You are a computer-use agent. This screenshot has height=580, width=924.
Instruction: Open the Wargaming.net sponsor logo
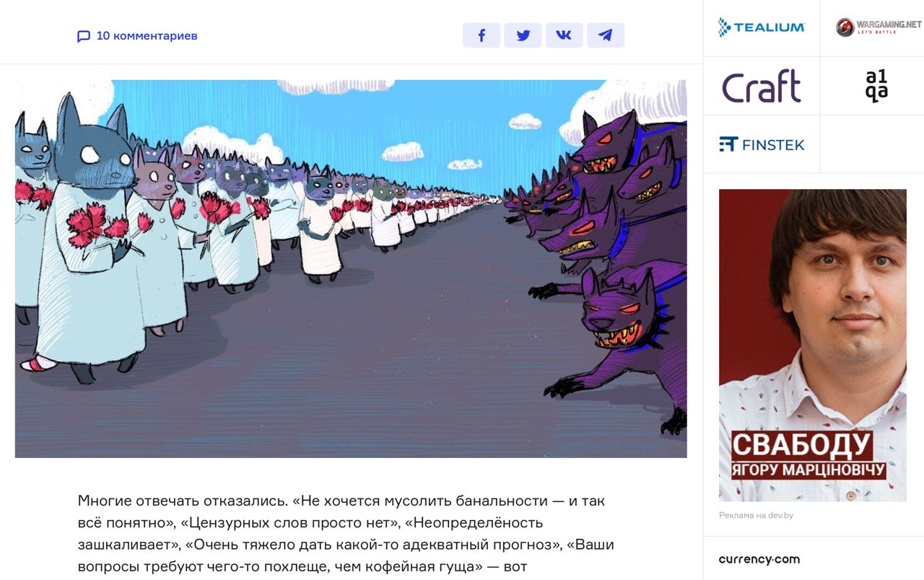click(878, 27)
